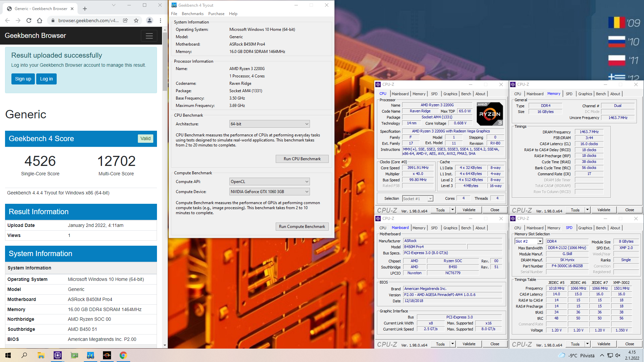Open the Chrome three-dot menu
This screenshot has width=644, height=362.
coord(161,20)
